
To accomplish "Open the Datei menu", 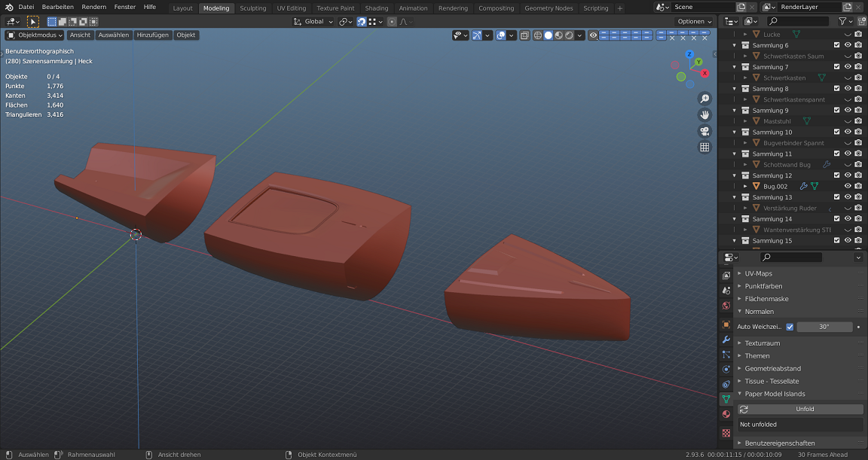I will coord(26,8).
